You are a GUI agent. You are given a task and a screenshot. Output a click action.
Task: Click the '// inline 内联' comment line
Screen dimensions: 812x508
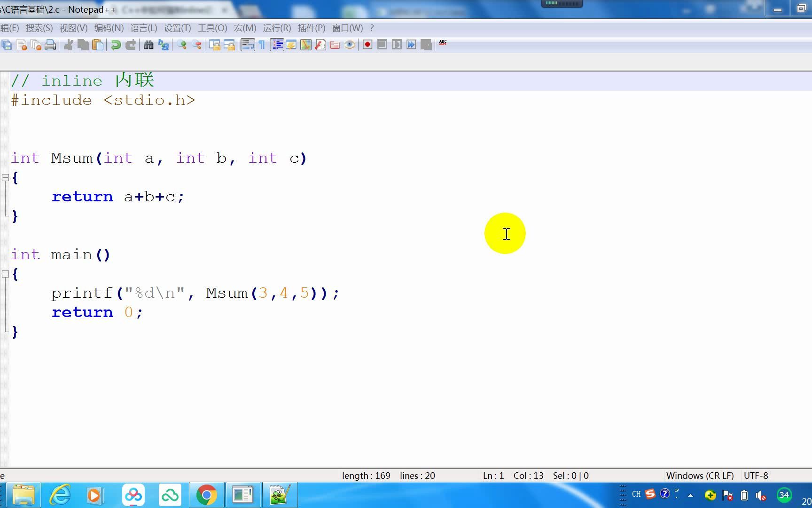82,80
